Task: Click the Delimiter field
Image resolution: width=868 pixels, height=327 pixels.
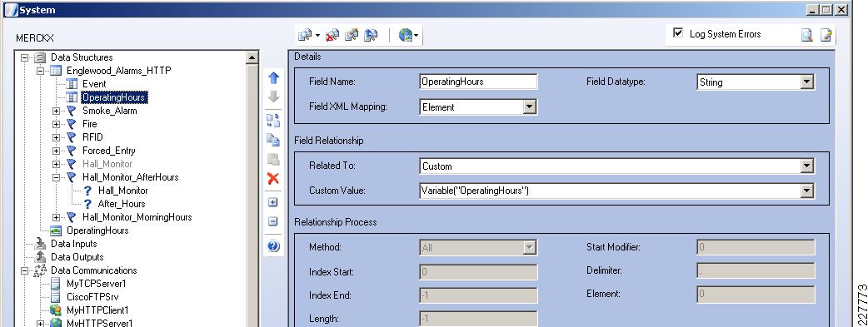Action: pos(756,270)
